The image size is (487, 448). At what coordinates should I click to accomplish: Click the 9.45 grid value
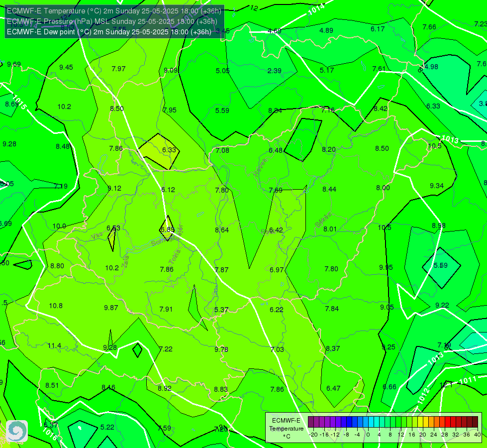click(66, 67)
